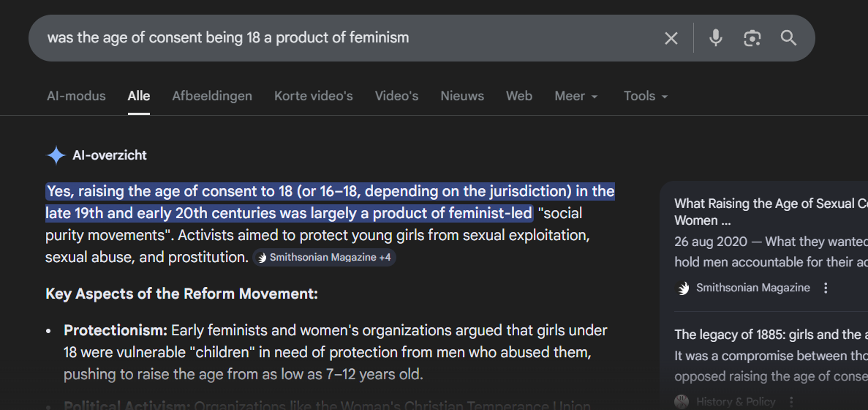Open the Korte video's tab

click(313, 96)
